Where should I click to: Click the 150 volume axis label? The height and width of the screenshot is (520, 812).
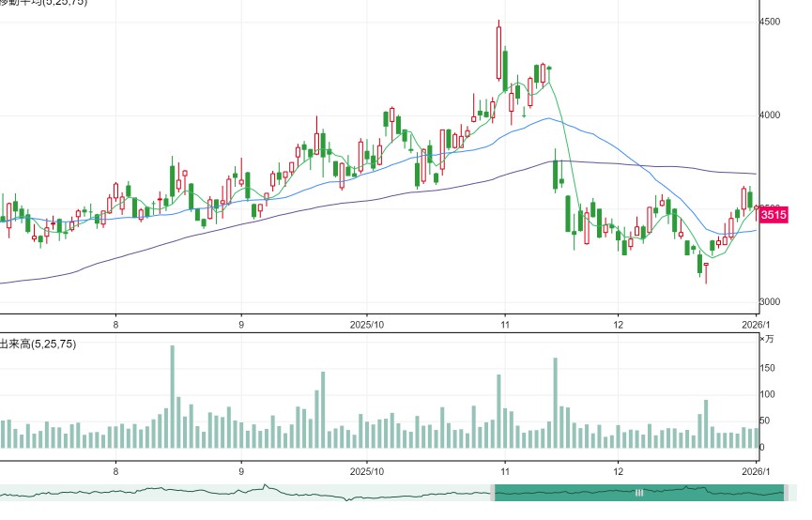point(768,368)
